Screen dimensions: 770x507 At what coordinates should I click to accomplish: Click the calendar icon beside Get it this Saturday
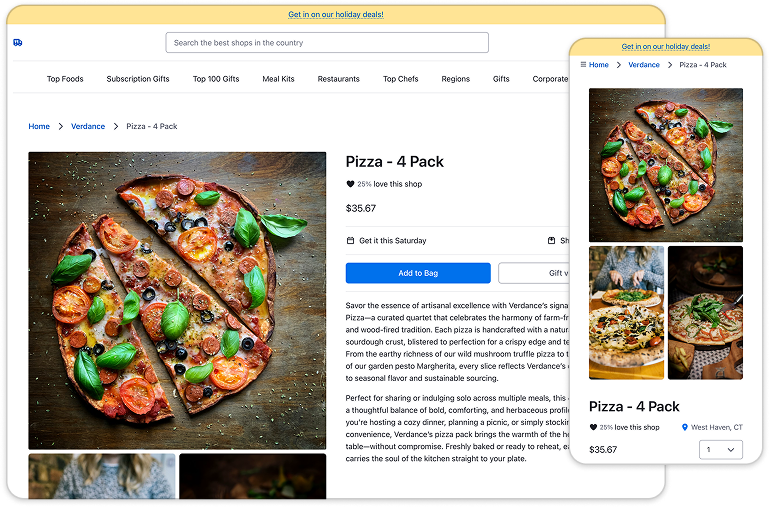pos(350,241)
